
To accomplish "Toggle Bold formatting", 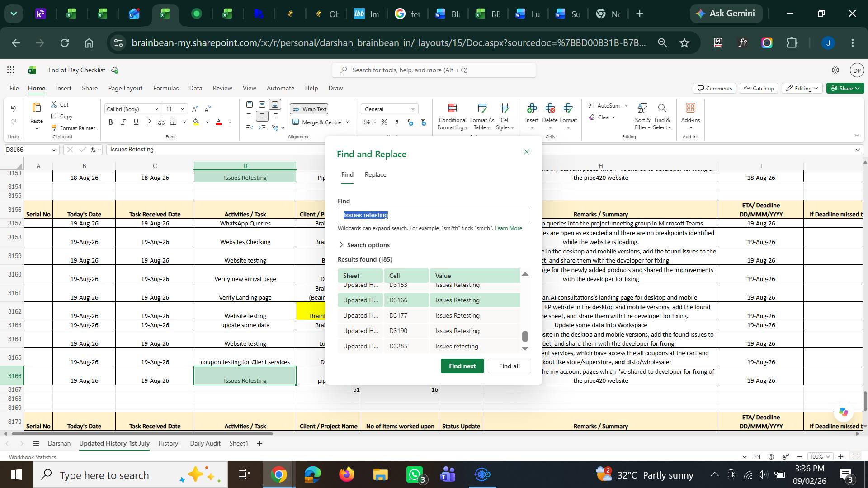I will pos(111,122).
